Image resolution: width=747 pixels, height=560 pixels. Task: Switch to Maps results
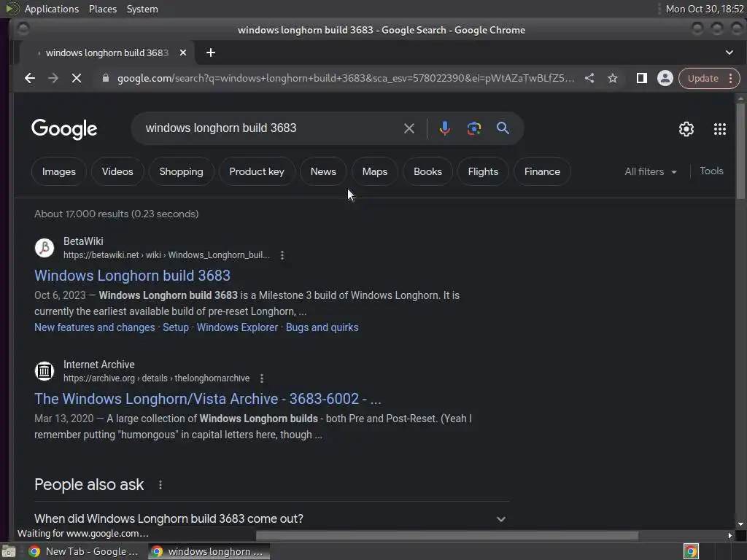tap(374, 171)
